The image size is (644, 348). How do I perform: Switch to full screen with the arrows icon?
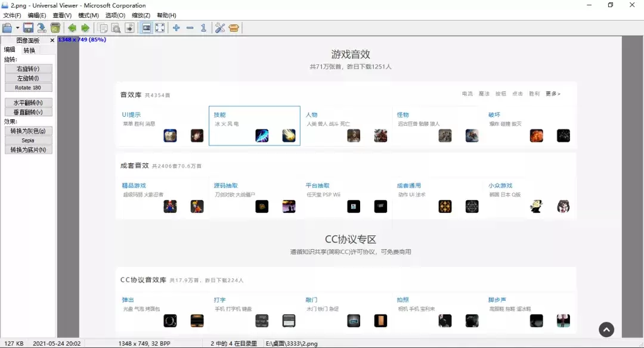pyautogui.click(x=160, y=28)
